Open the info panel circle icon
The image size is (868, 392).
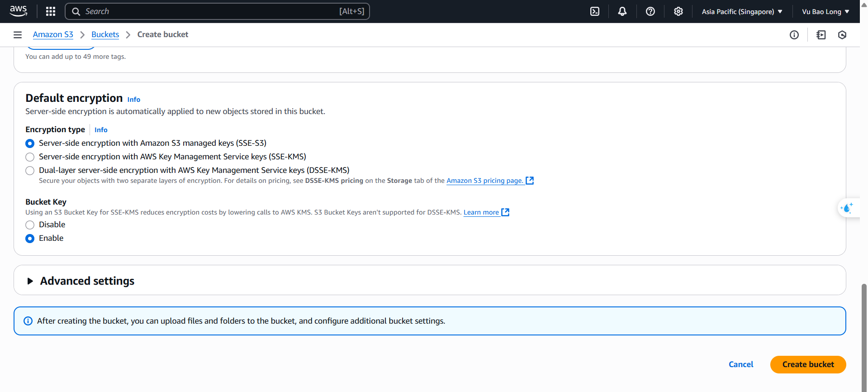[x=794, y=35]
